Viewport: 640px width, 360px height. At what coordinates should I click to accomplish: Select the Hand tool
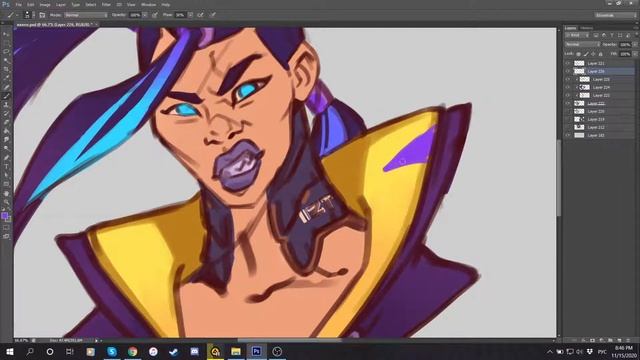click(x=6, y=193)
